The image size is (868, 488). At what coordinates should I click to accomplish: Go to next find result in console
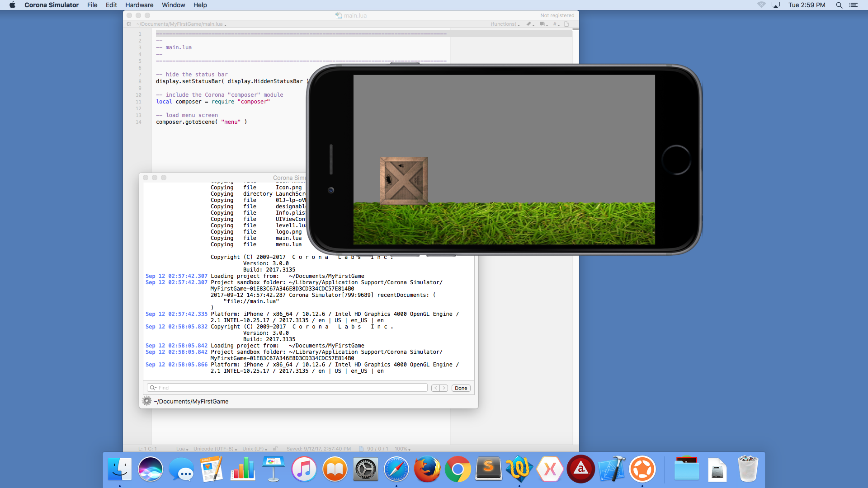(x=443, y=388)
